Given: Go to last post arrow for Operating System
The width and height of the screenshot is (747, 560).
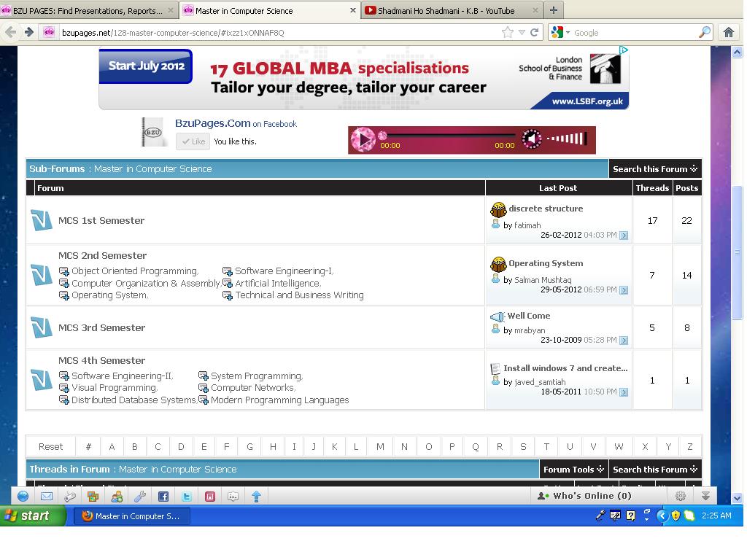Looking at the screenshot, I should click(x=624, y=290).
